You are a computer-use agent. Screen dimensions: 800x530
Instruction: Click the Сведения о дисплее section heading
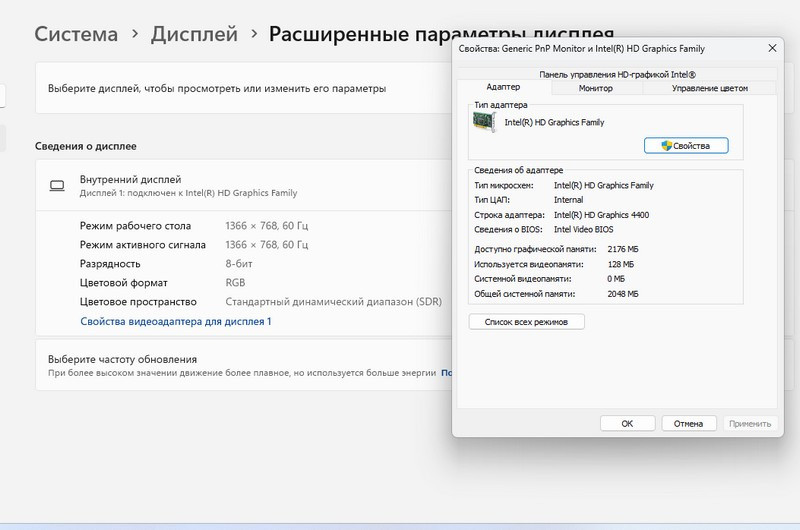tap(86, 146)
